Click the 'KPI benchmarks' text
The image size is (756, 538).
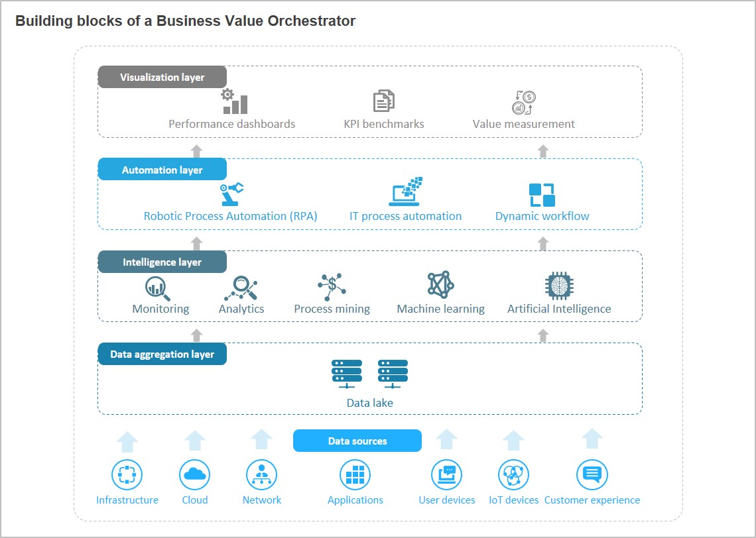pos(384,125)
